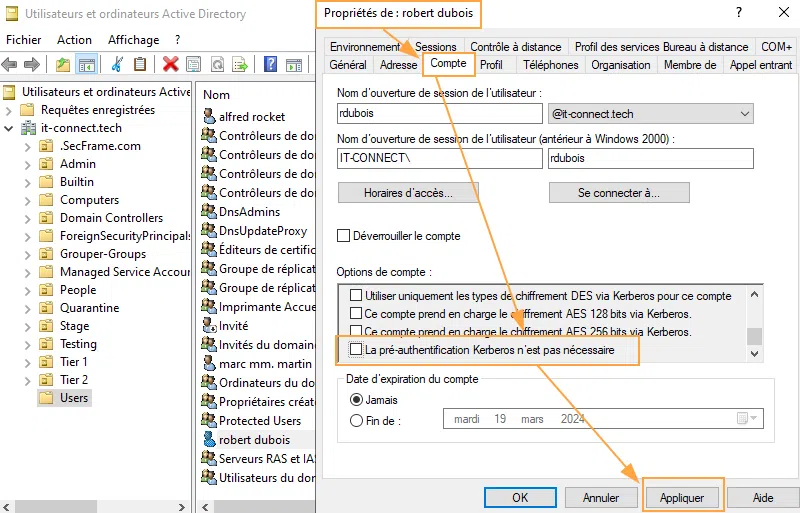Click the account options scrollbar up arrow
The height and width of the screenshot is (513, 800).
click(x=755, y=294)
